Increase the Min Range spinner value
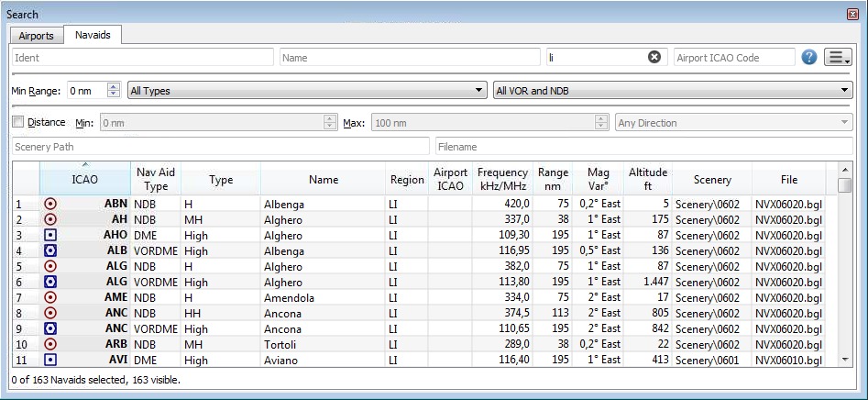Viewport: 868px width, 400px height. tap(114, 86)
